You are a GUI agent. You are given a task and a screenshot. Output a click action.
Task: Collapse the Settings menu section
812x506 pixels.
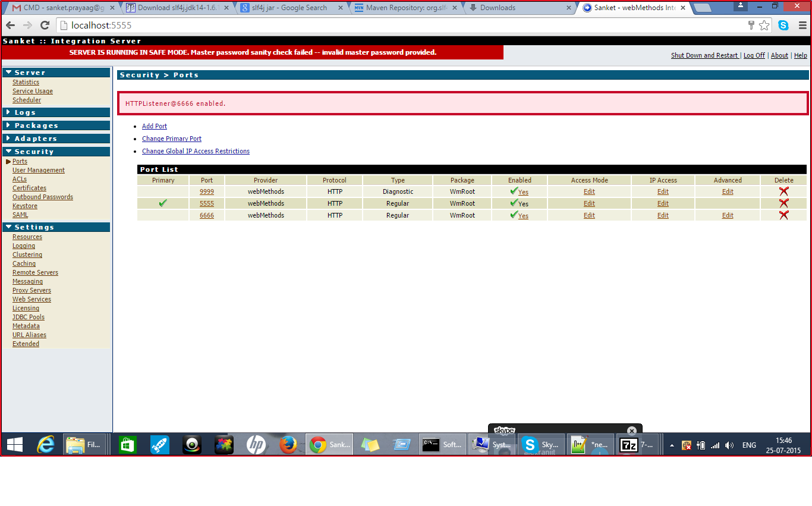tap(56, 227)
